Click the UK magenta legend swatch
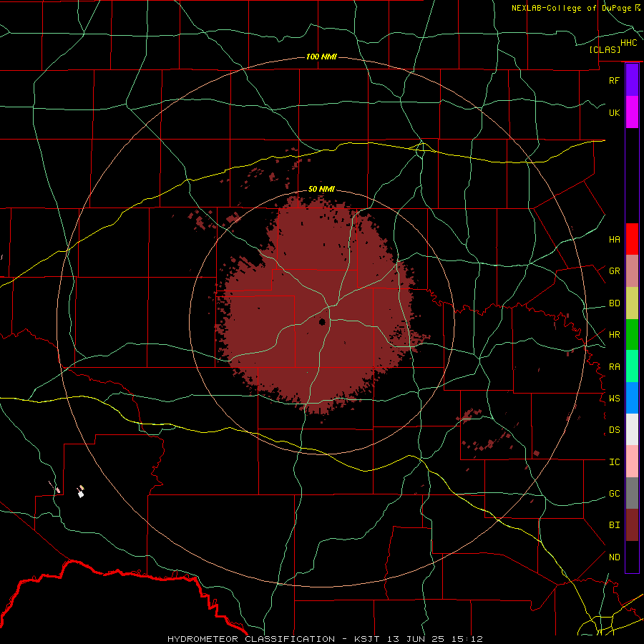Image resolution: width=644 pixels, height=644 pixels. [632, 112]
